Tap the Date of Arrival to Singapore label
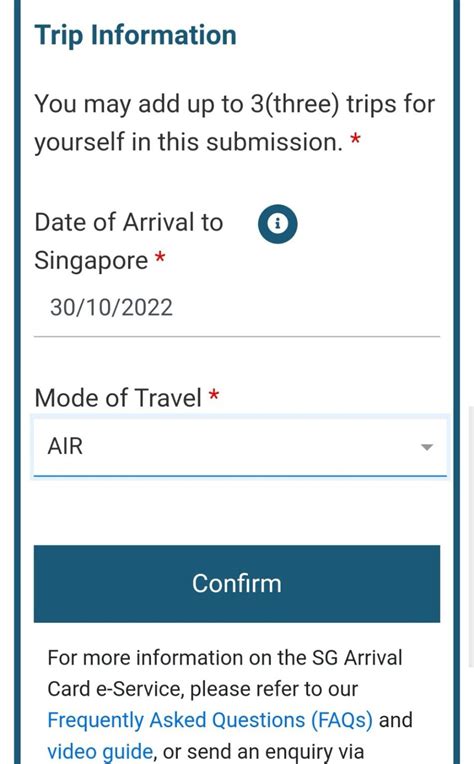 129,241
